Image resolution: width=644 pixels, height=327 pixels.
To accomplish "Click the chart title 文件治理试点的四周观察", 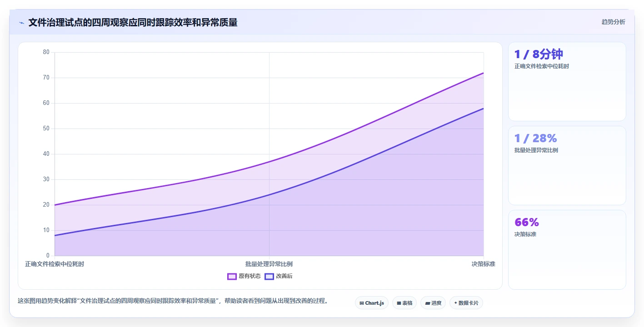I will click(133, 22).
